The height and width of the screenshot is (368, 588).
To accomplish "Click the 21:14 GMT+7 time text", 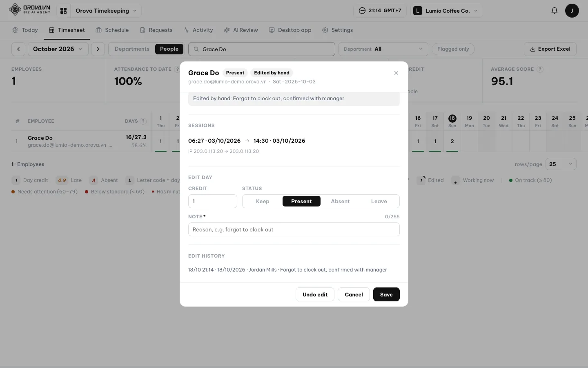I will [x=385, y=11].
